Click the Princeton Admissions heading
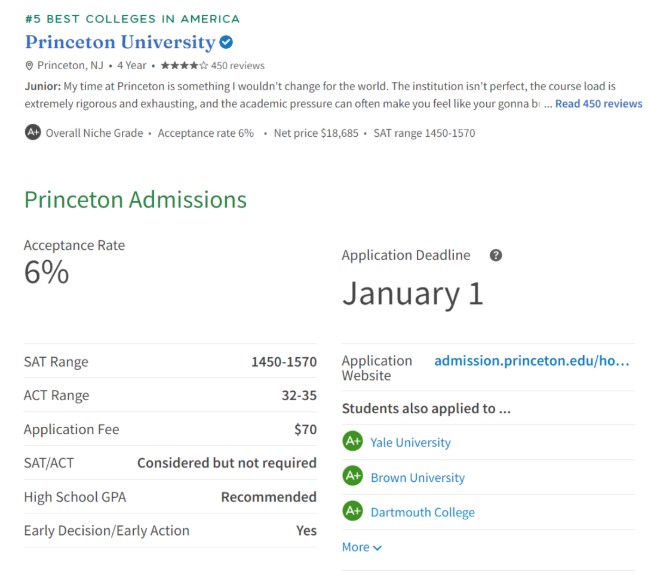This screenshot has height=587, width=671. (135, 200)
